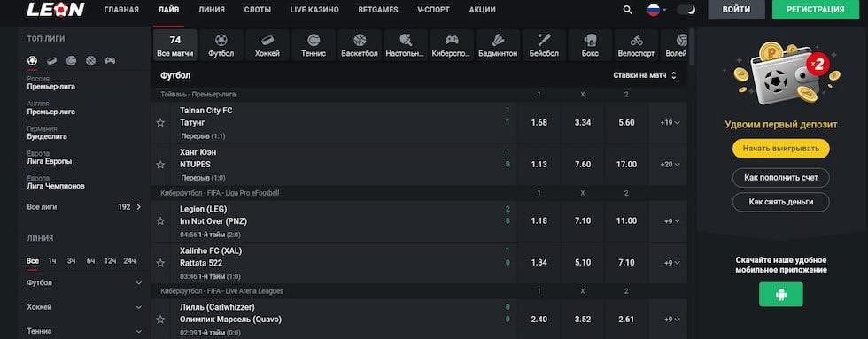The width and height of the screenshot is (868, 339).
Task: Select the Бокс sport icon tab
Action: pos(590,45)
